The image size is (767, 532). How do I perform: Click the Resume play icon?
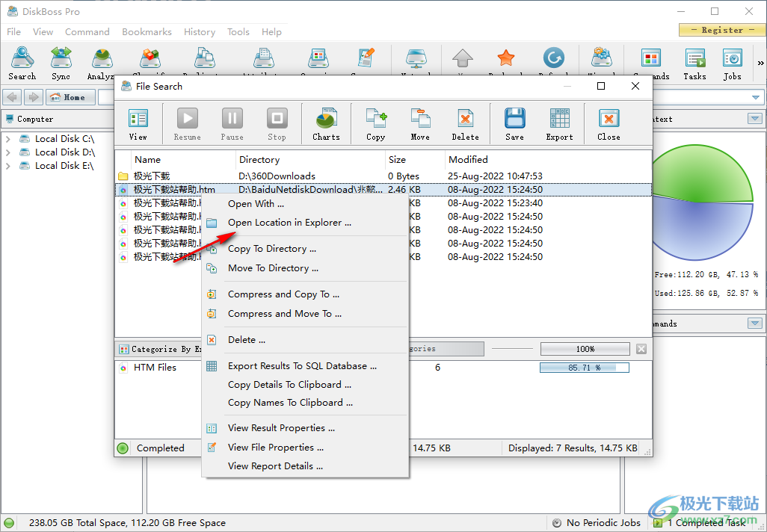coord(188,124)
